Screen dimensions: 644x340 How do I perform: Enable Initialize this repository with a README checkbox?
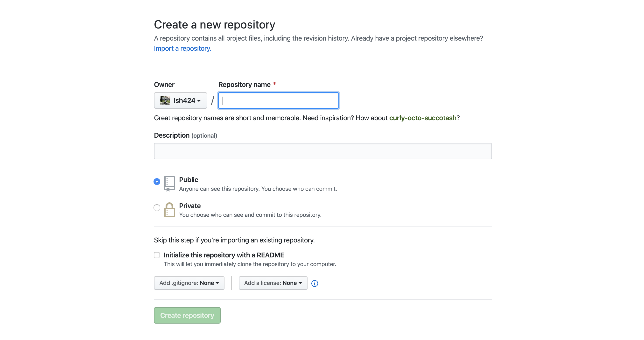(157, 255)
